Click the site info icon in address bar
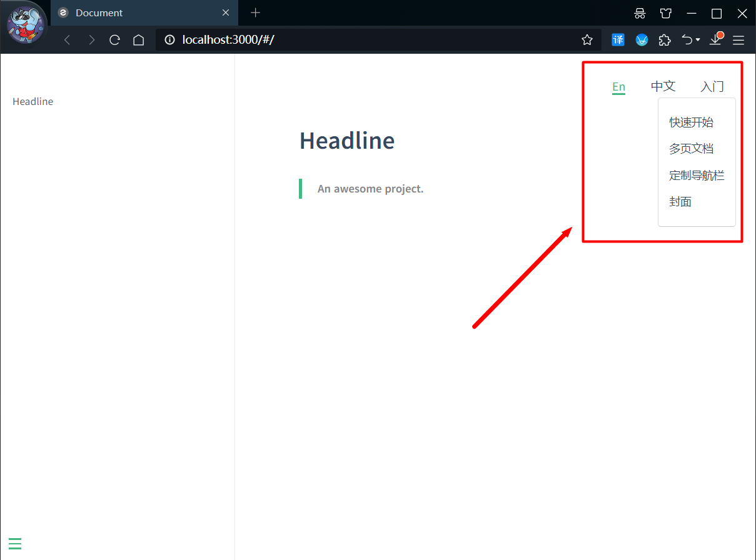Viewport: 756px width, 560px height. coord(169,40)
